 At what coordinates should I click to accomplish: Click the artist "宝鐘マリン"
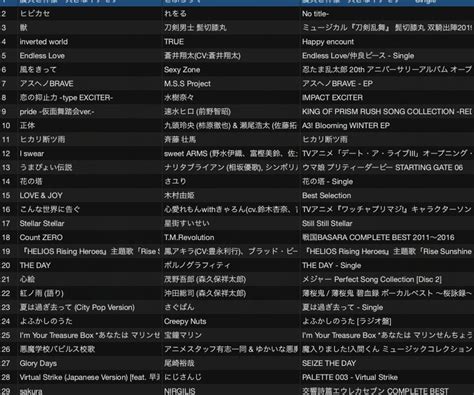pyautogui.click(x=183, y=335)
